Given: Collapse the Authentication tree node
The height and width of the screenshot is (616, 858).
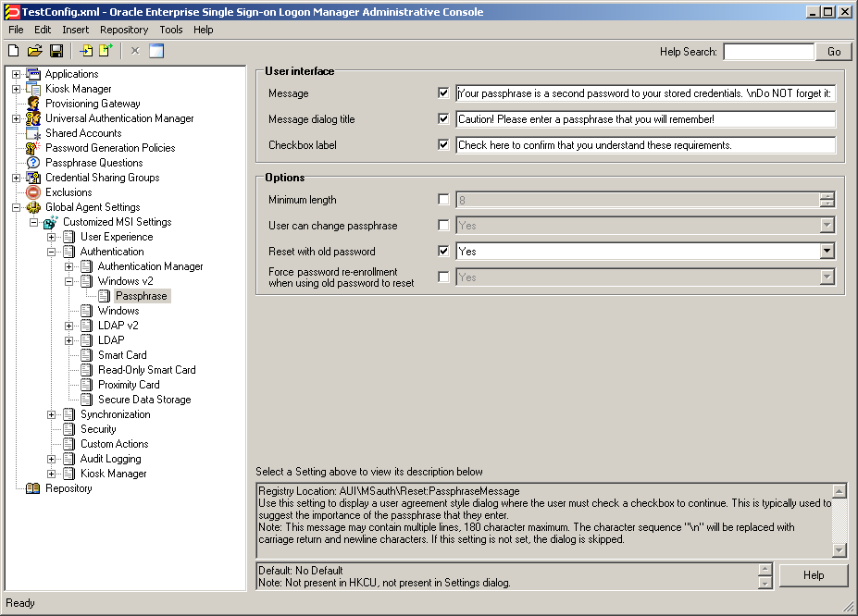Looking at the screenshot, I should [x=51, y=252].
